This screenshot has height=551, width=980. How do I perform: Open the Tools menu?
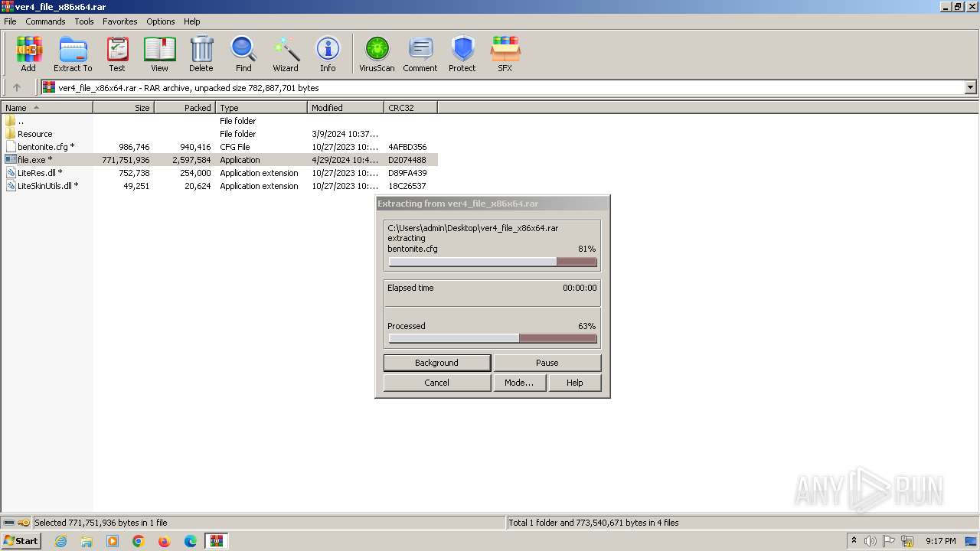(84, 21)
